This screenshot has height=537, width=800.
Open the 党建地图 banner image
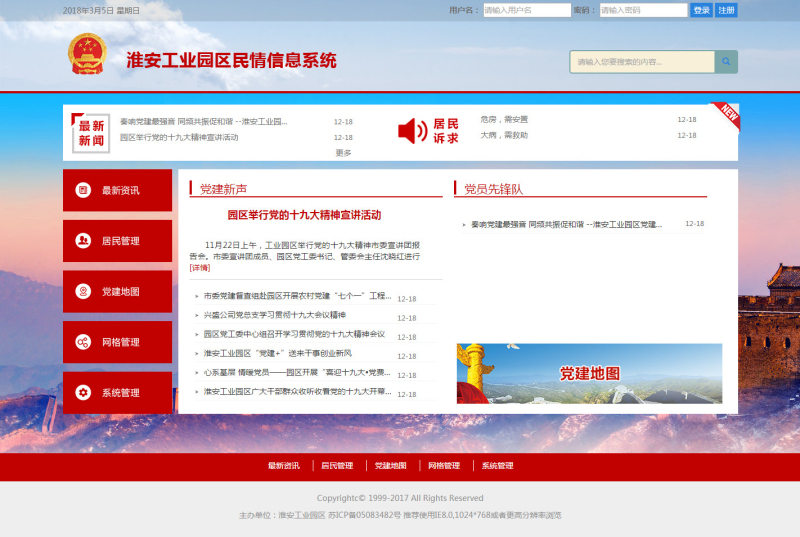pyautogui.click(x=589, y=373)
